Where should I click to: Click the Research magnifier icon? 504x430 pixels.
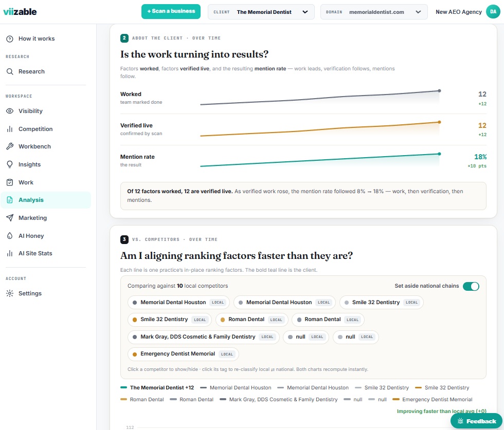pyautogui.click(x=10, y=71)
